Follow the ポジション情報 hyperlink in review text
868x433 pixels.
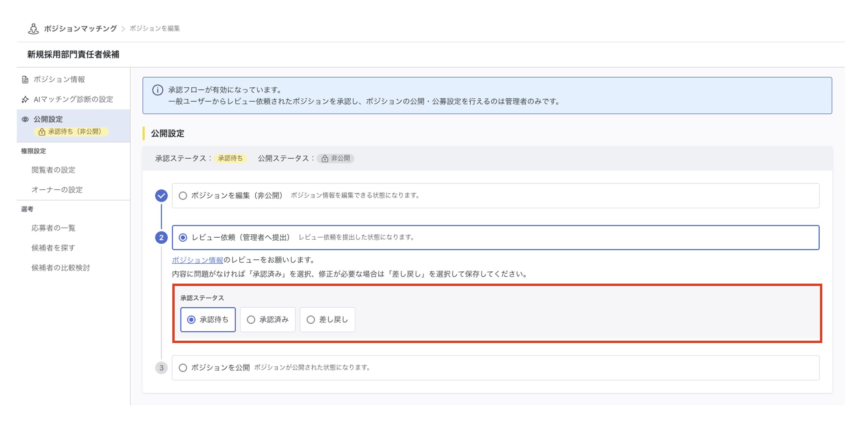(x=198, y=260)
